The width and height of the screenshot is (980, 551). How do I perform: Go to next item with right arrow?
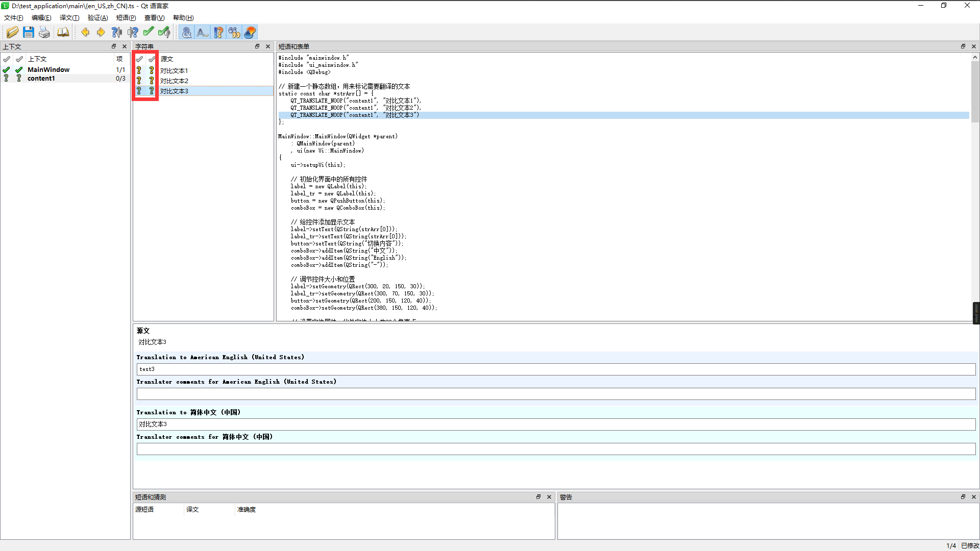(101, 33)
